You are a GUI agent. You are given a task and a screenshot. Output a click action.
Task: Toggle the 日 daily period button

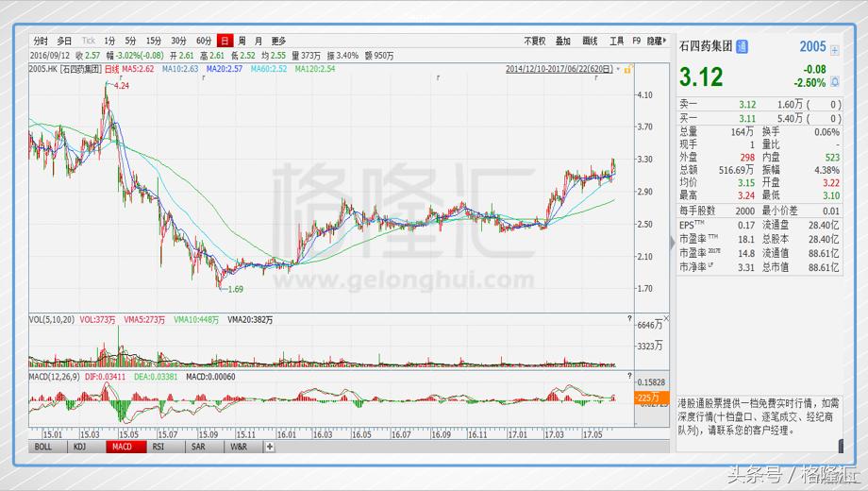tap(225, 41)
